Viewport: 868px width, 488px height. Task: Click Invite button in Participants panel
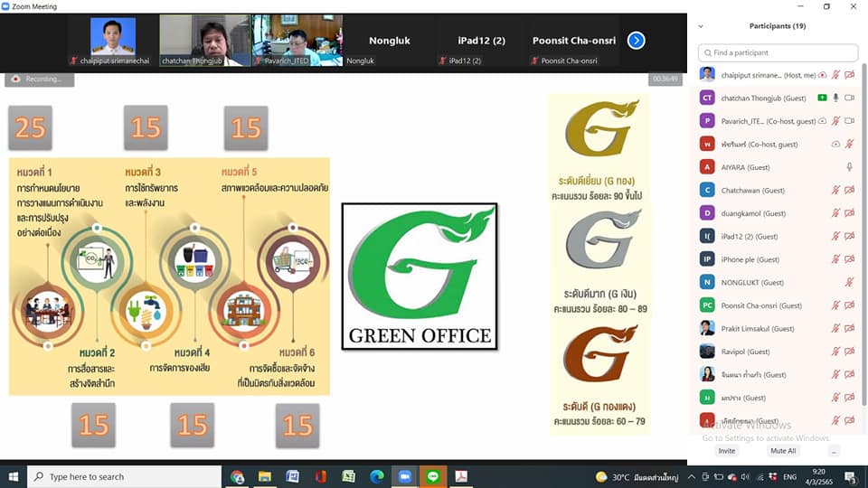click(727, 451)
